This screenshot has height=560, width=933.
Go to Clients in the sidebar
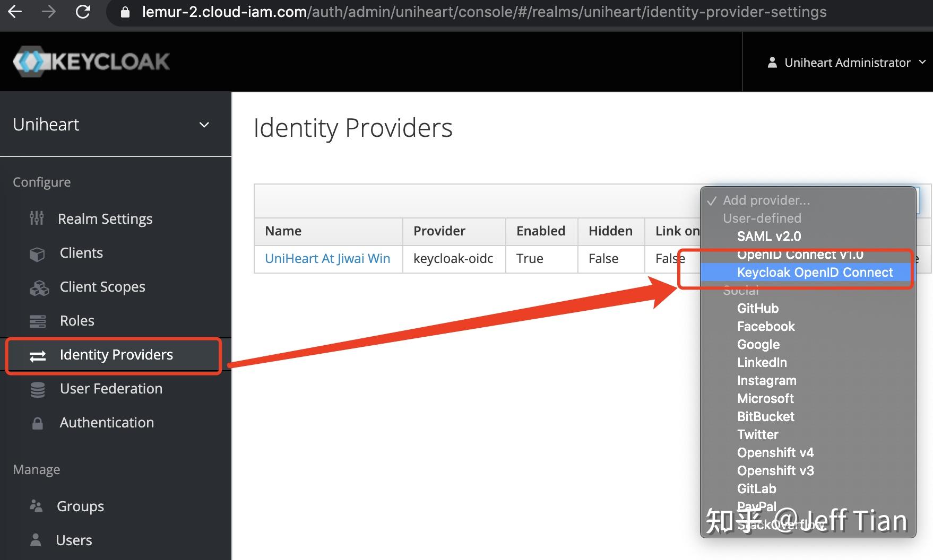pos(81,252)
